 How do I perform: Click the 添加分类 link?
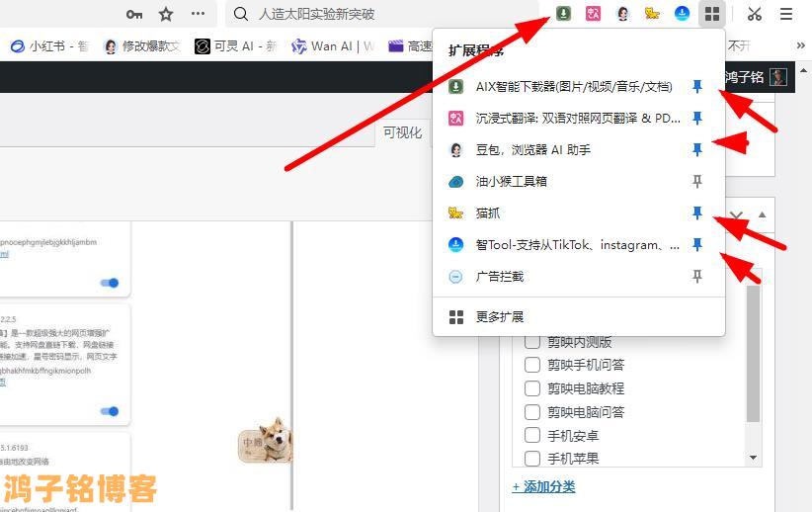click(543, 486)
